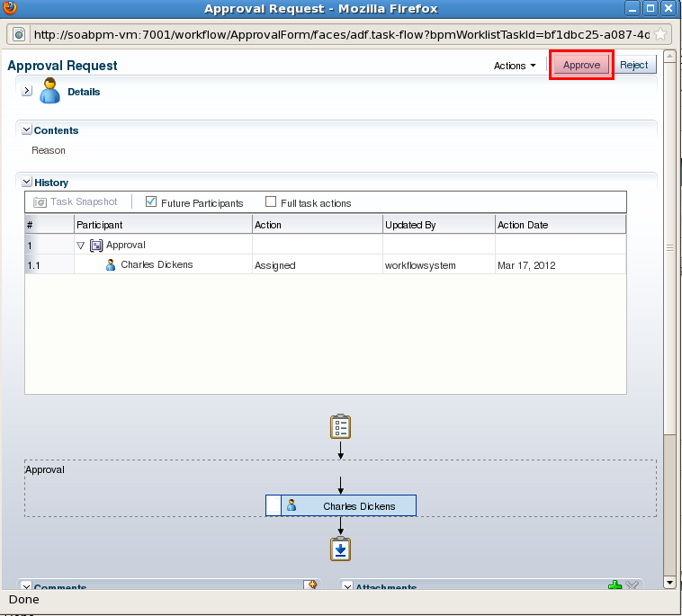Click the task end clipboard download icon

point(341,549)
